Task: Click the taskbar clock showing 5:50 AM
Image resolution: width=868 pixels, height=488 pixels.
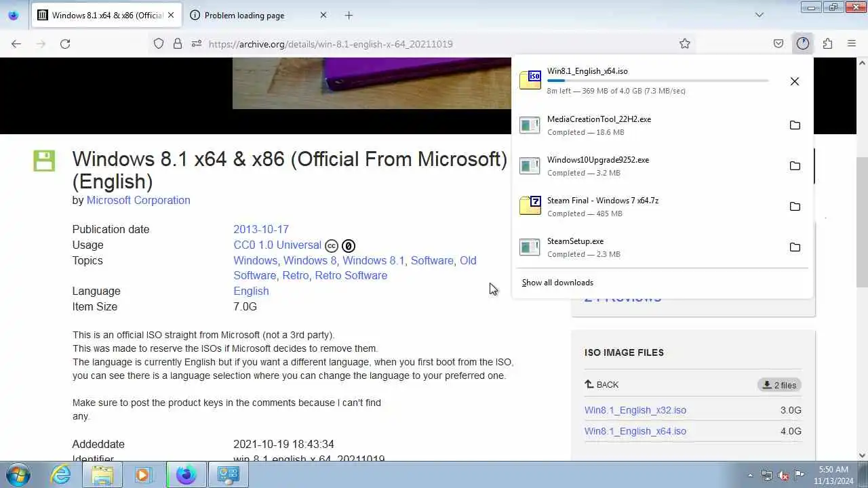Action: (833, 475)
